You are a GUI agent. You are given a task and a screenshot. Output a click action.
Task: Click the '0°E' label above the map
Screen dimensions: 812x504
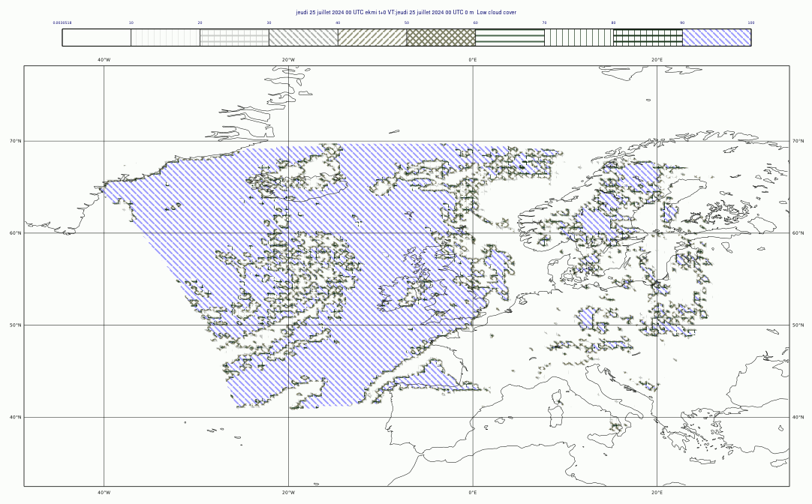tap(473, 59)
